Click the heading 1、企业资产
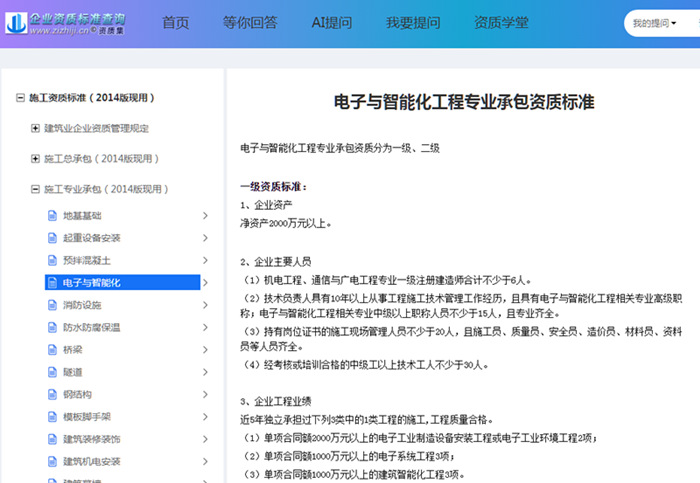The width and height of the screenshot is (700, 483). coord(266,205)
